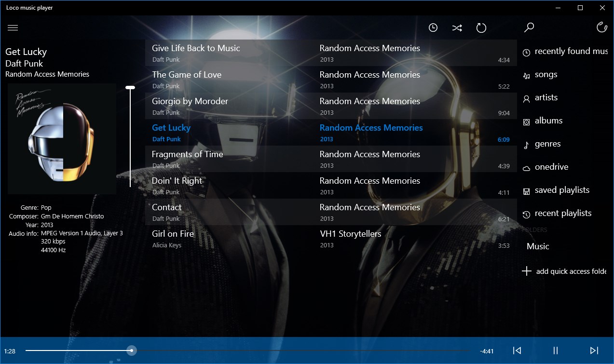This screenshot has height=364, width=614.
Task: Select the highlighted Get Lucky track
Action: [x=331, y=133]
